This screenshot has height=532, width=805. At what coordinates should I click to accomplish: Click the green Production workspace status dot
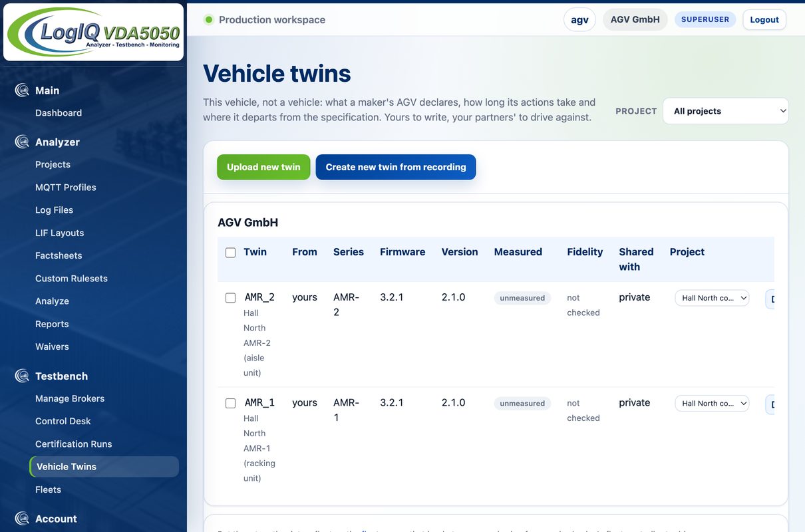pos(209,20)
